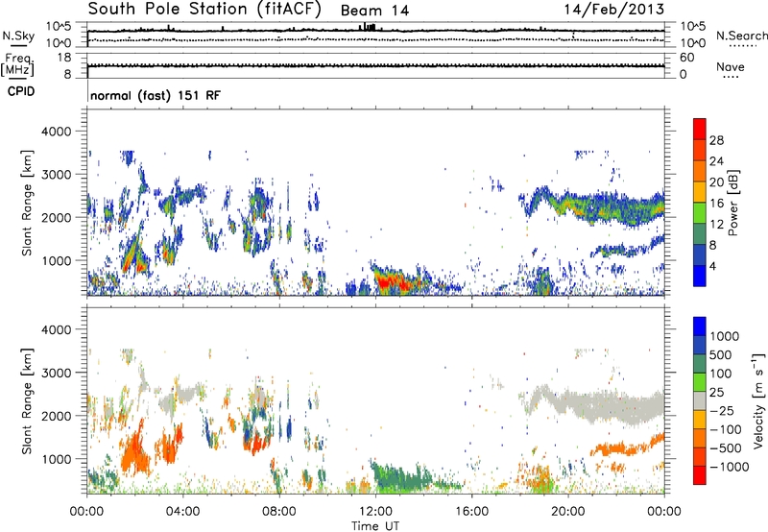This screenshot has width=768, height=532.
Task: Click the "3000" tick on the power panel
Action: click(56, 175)
